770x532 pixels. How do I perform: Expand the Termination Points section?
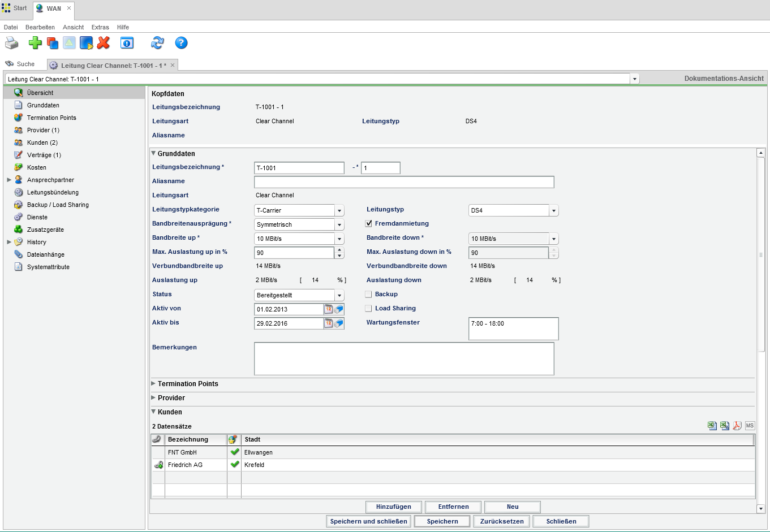pos(153,383)
